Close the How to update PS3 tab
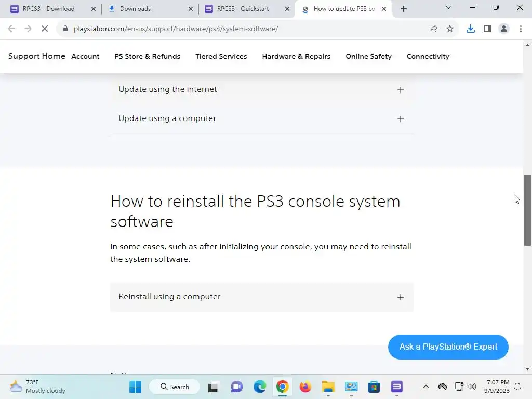 tap(384, 9)
